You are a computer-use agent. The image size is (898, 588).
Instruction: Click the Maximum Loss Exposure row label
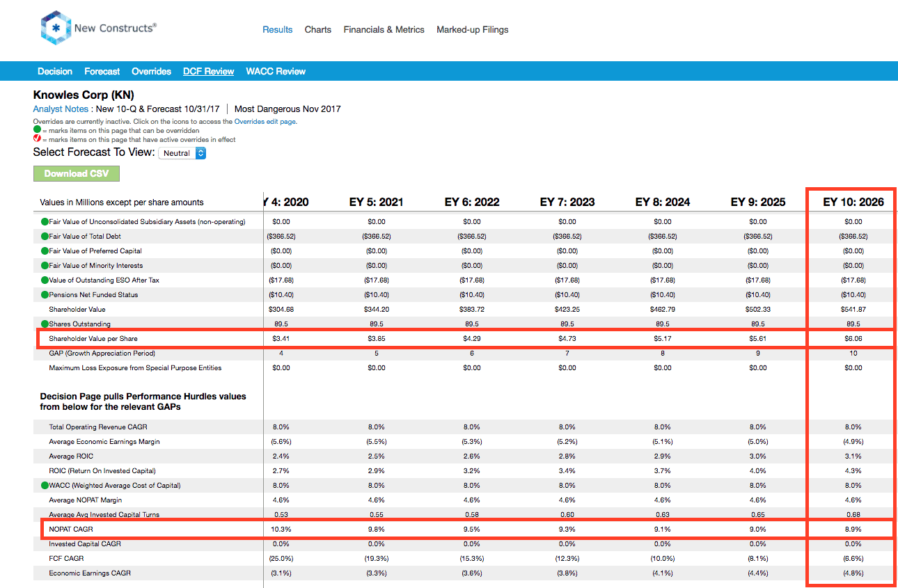(135, 368)
